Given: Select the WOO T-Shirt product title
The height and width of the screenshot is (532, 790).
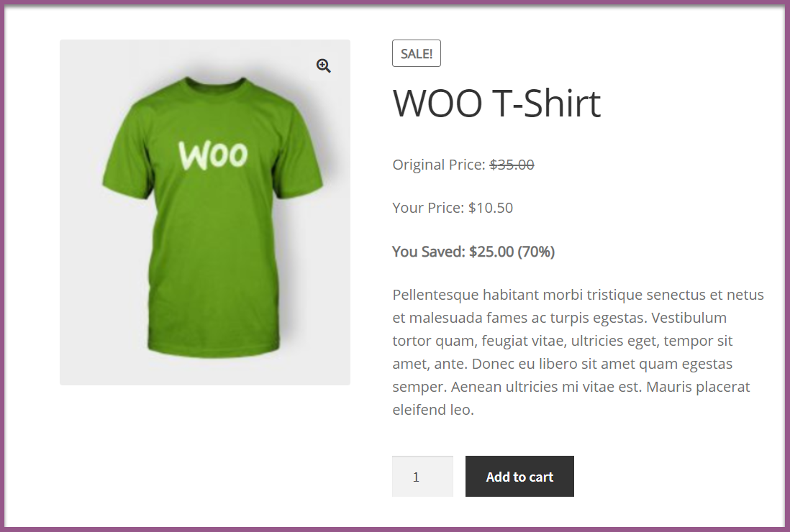Looking at the screenshot, I should point(496,104).
